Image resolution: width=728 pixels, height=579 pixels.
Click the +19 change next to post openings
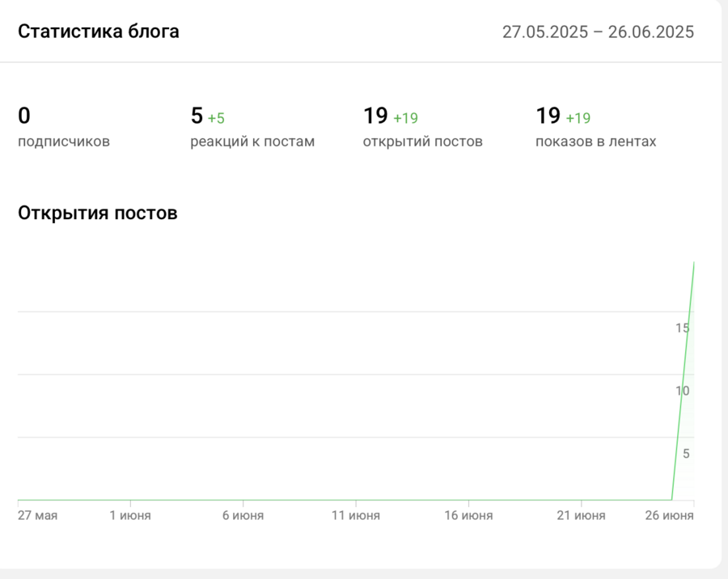click(405, 118)
